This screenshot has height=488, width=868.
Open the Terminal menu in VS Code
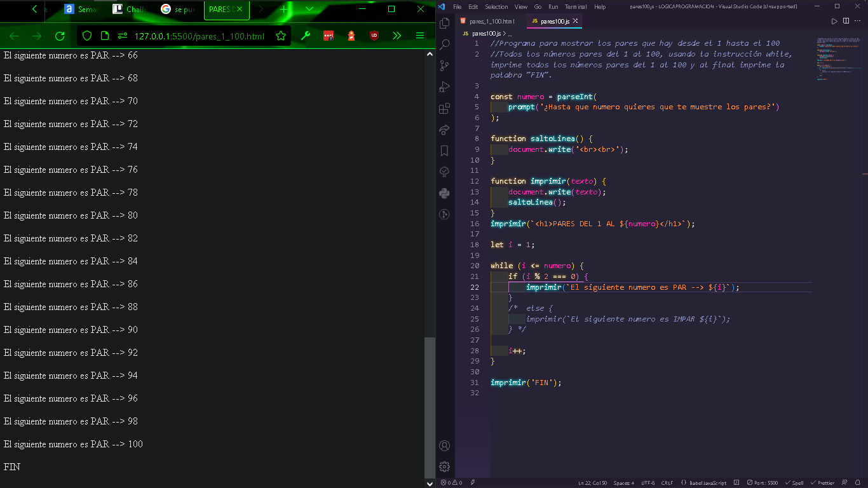pyautogui.click(x=576, y=7)
